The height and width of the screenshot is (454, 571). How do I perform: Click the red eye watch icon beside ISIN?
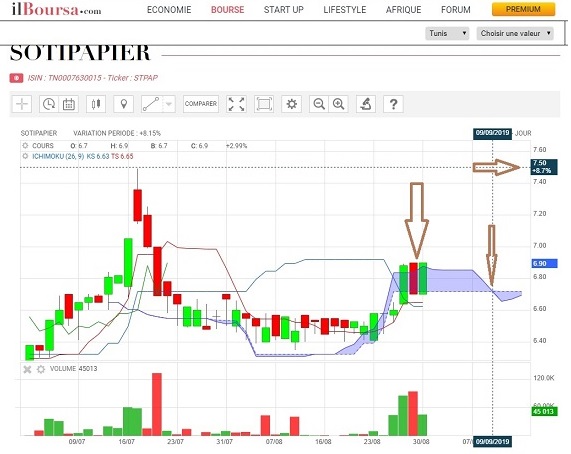16,78
